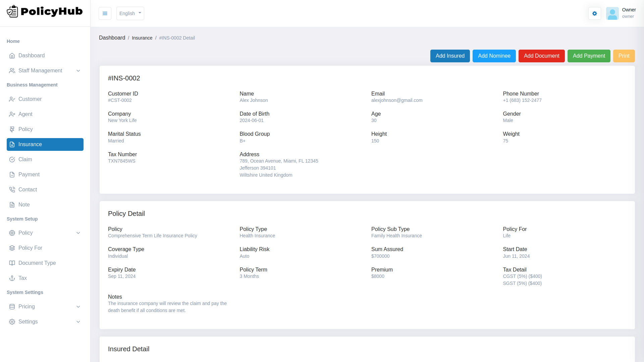
Task: Open Document Type via its book icon
Action: pos(12,263)
